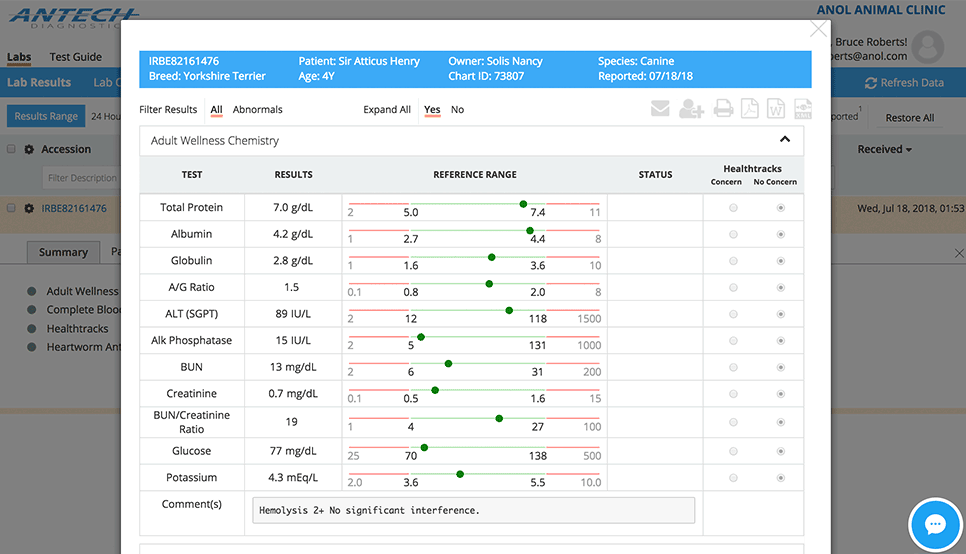966x554 pixels.
Task: Set Expand All to No
Action: (x=457, y=110)
